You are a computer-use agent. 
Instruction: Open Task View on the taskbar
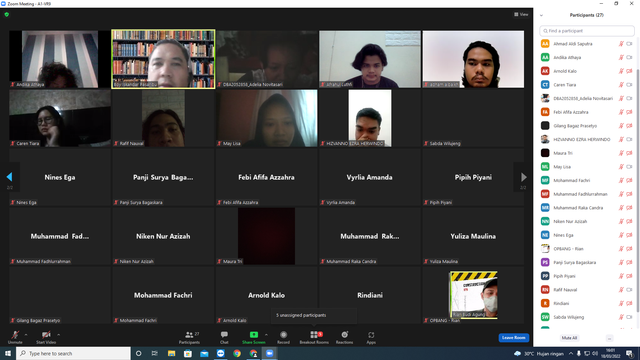click(155, 353)
